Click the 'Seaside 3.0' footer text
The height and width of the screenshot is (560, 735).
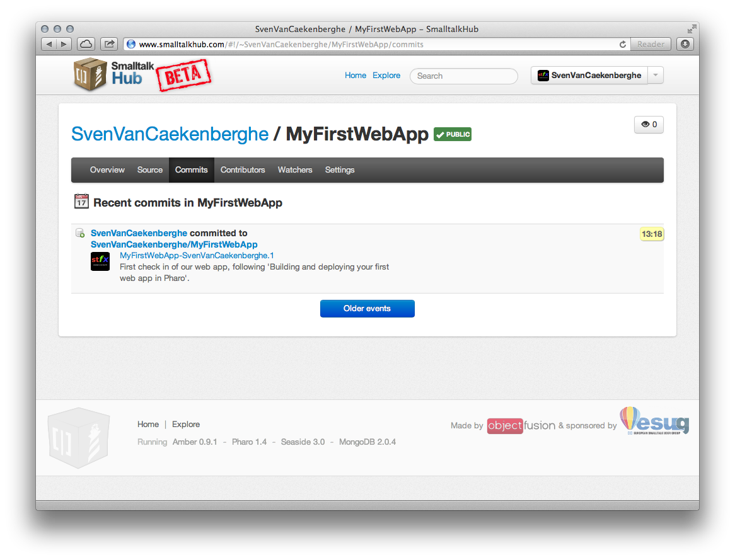coord(303,442)
